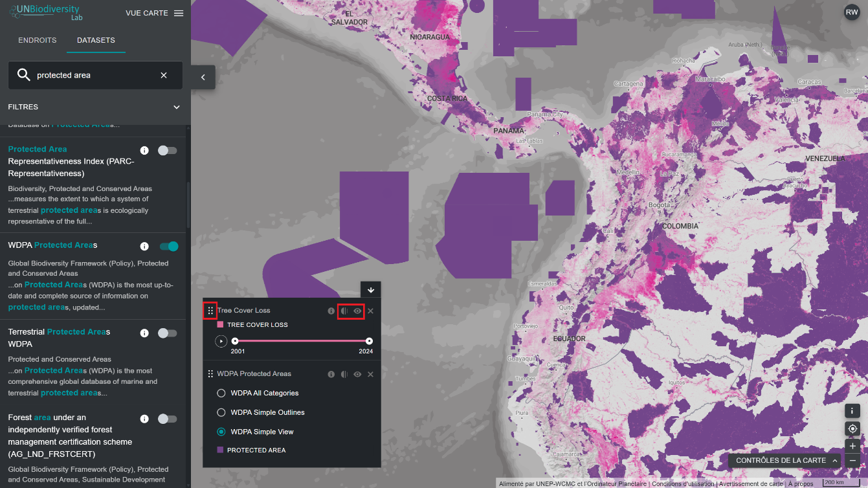Play the Tree Cover Loss timeline animation
The image size is (868, 488).
coord(221,341)
